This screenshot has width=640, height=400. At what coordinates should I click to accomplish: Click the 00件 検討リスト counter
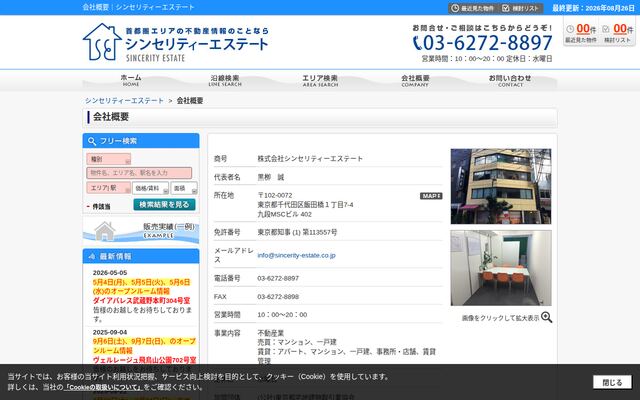coord(617,33)
